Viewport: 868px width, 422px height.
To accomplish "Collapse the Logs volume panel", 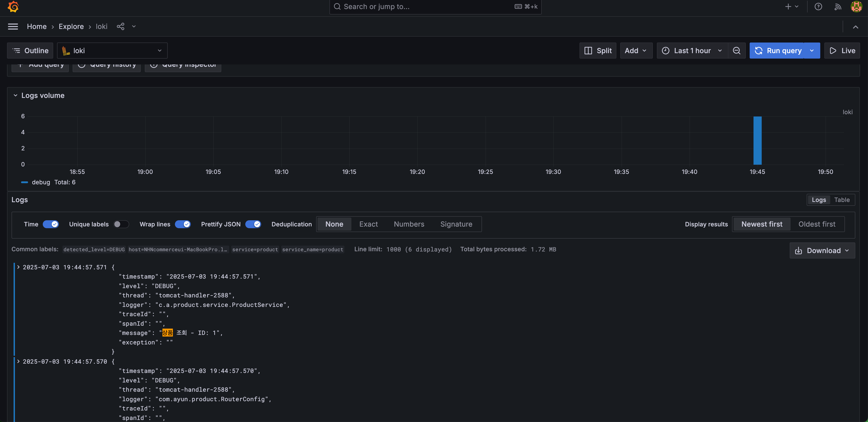I will coord(15,95).
